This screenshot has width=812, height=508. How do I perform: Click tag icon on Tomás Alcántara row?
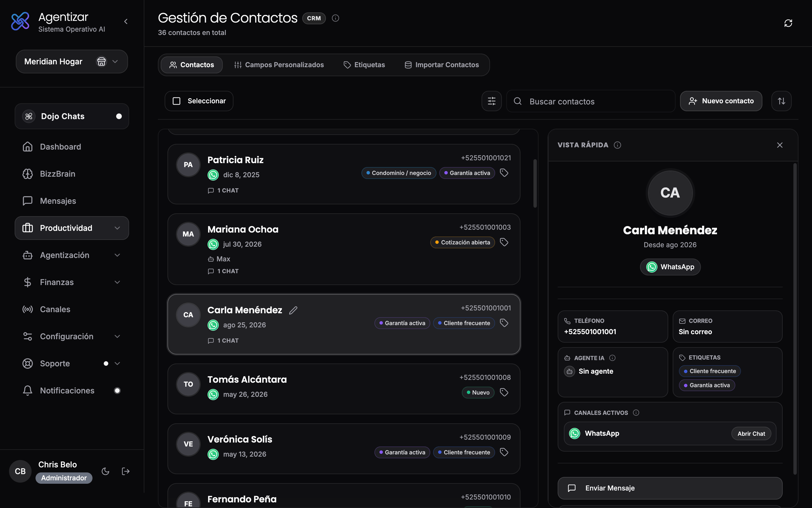point(504,392)
